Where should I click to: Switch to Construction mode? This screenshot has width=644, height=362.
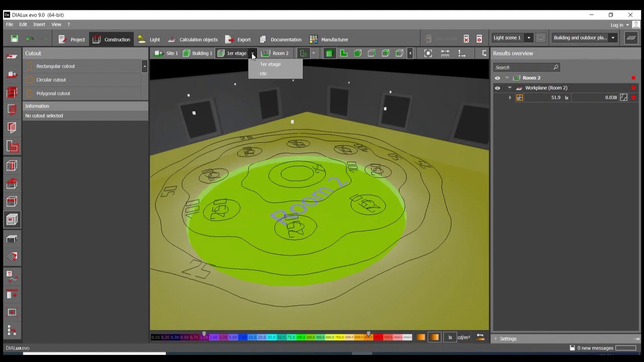(x=111, y=39)
